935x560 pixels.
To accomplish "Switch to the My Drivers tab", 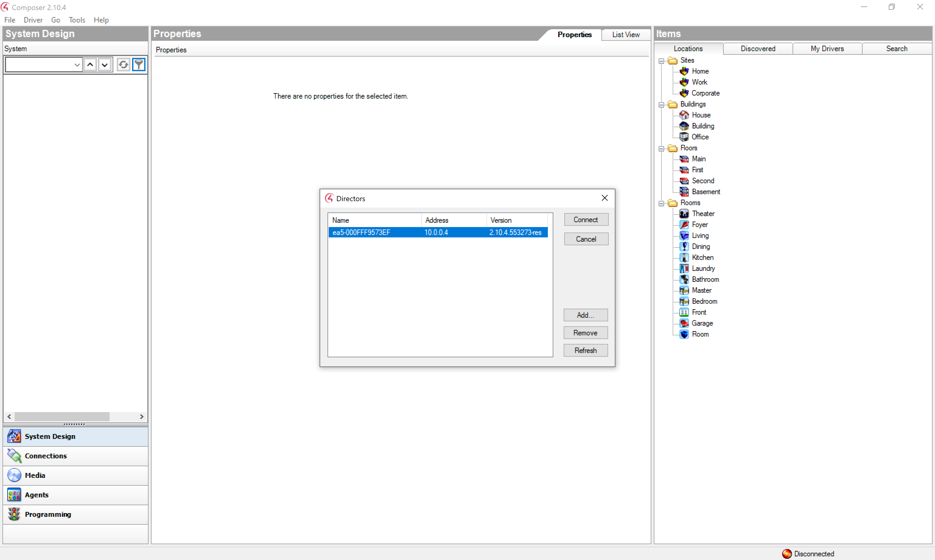I will (827, 49).
